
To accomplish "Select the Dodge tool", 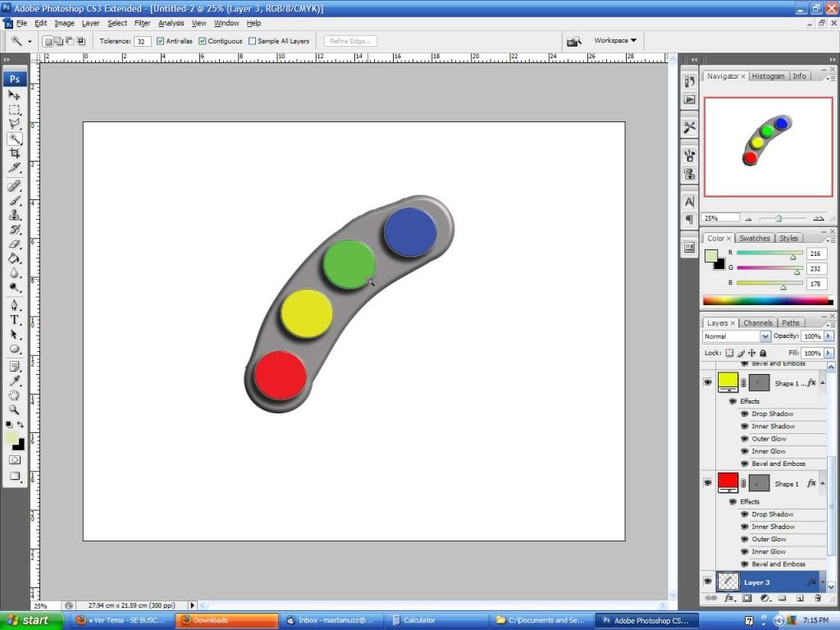I will tap(15, 287).
